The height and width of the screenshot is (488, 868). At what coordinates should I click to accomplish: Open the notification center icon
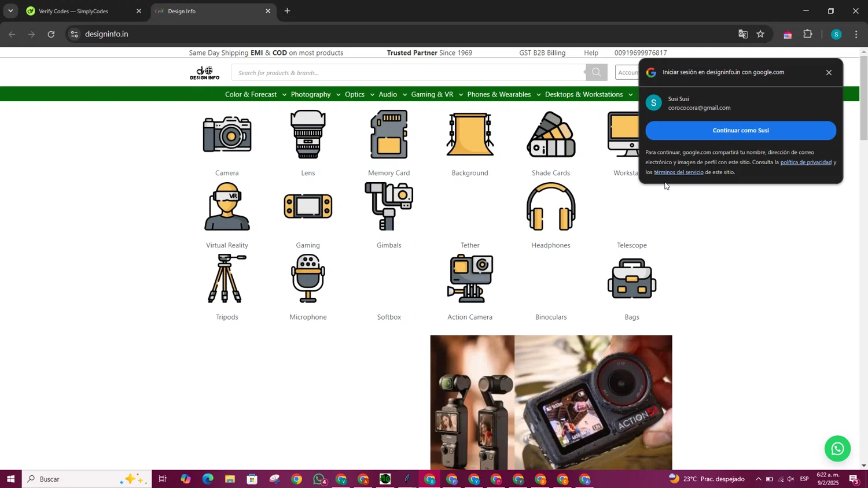click(x=854, y=479)
